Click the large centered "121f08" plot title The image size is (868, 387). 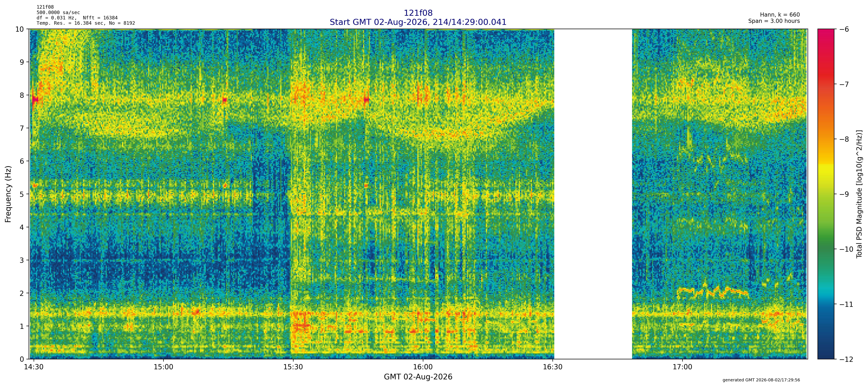click(x=418, y=13)
